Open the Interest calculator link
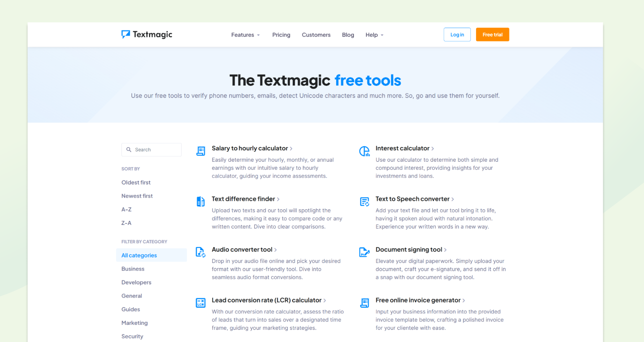The height and width of the screenshot is (342, 644). coord(405,148)
